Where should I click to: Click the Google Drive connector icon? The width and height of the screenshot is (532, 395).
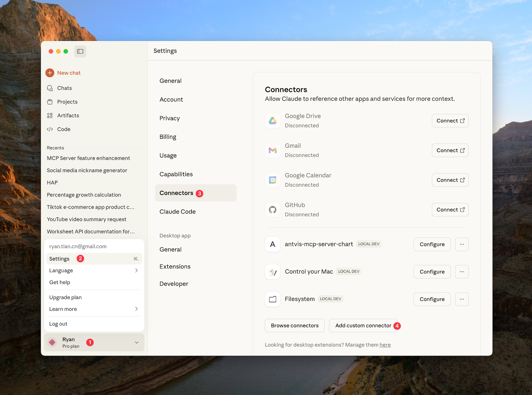pos(272,121)
